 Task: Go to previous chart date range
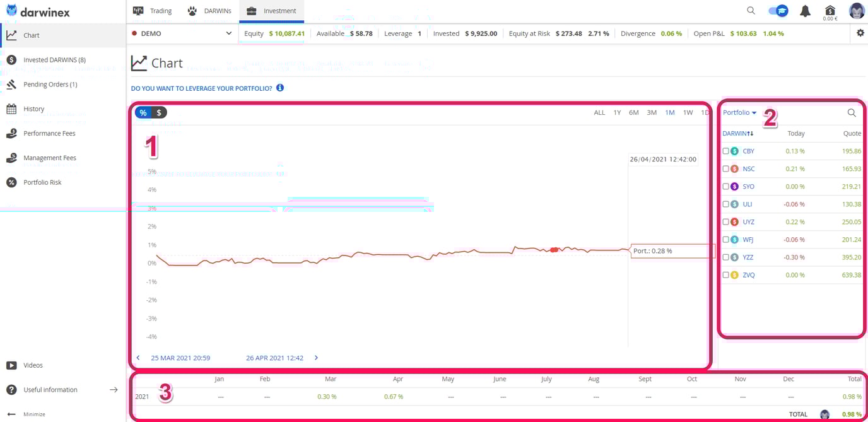138,358
